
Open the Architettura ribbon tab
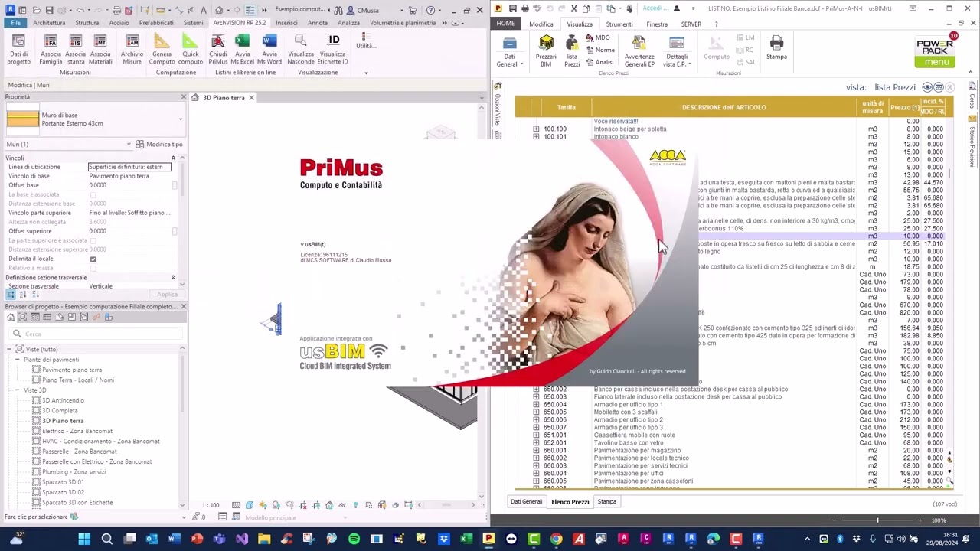pyautogui.click(x=49, y=23)
